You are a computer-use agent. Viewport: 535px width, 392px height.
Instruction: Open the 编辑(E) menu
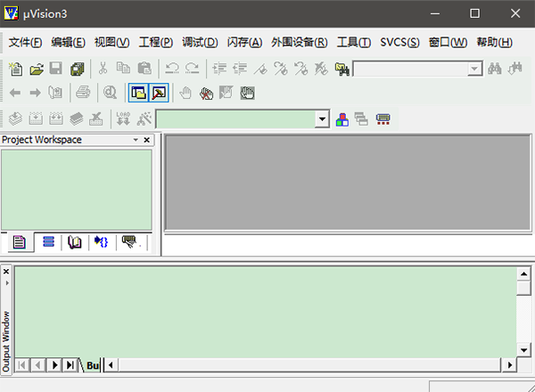click(x=69, y=42)
